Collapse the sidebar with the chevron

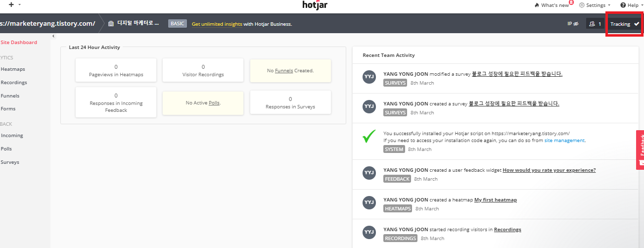[53, 36]
